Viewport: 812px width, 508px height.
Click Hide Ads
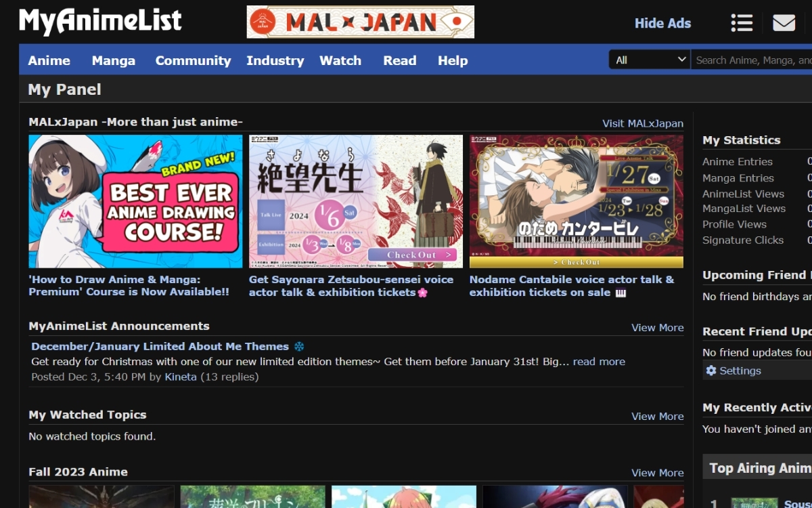click(662, 22)
